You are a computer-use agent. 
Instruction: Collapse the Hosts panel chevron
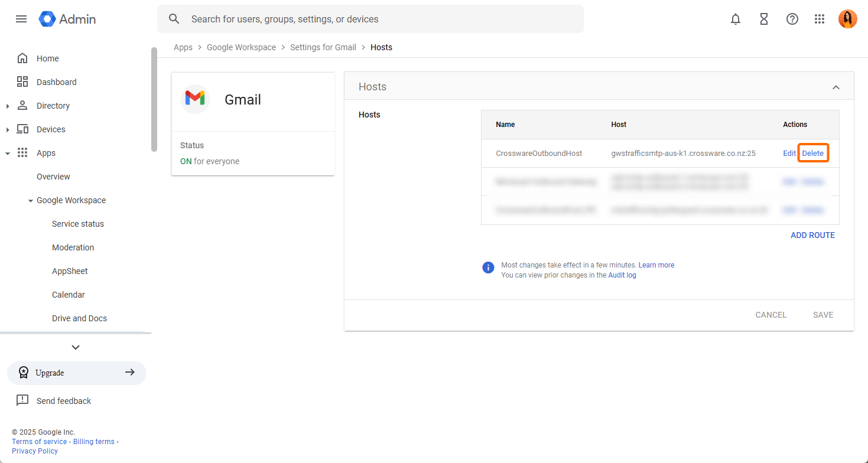836,87
